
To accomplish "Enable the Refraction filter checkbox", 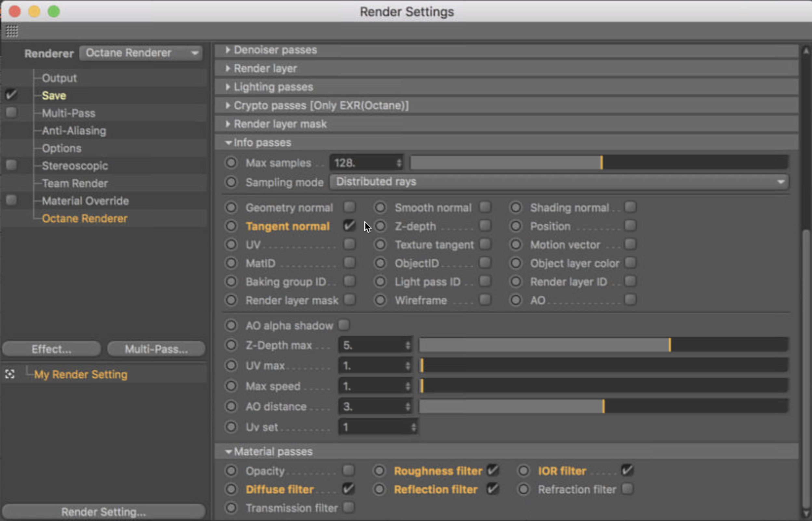I will pos(627,489).
